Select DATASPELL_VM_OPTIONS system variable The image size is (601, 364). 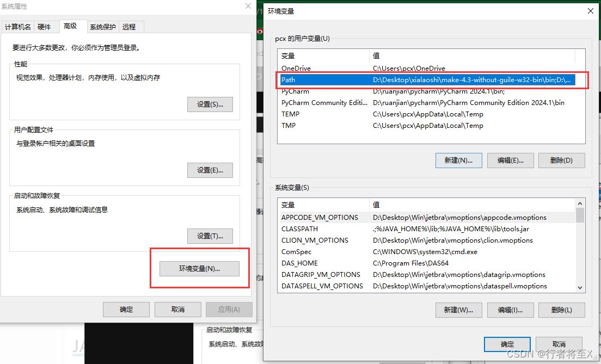(x=427, y=286)
